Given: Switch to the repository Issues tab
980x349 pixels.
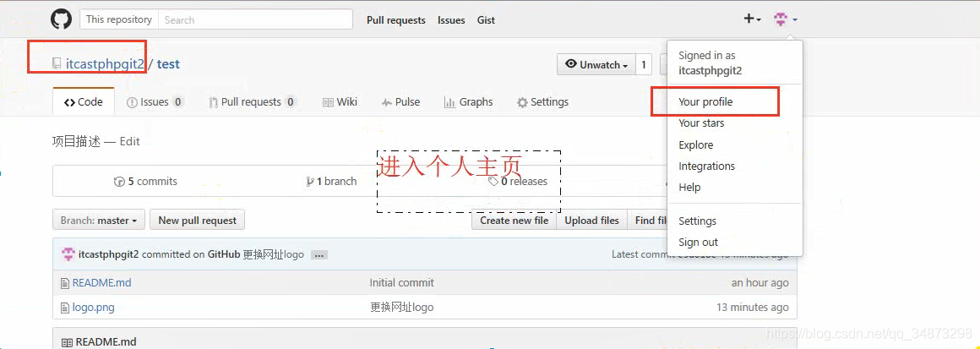Looking at the screenshot, I should pos(155,102).
